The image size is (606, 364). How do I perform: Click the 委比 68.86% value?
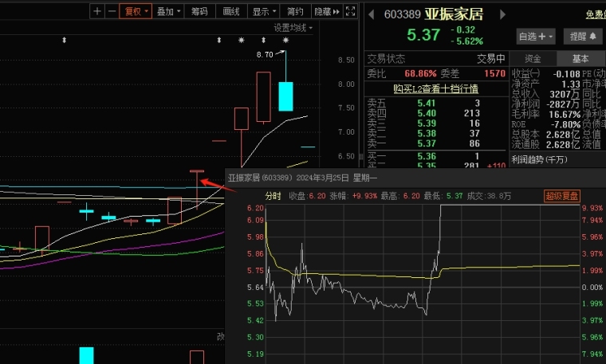click(x=420, y=73)
